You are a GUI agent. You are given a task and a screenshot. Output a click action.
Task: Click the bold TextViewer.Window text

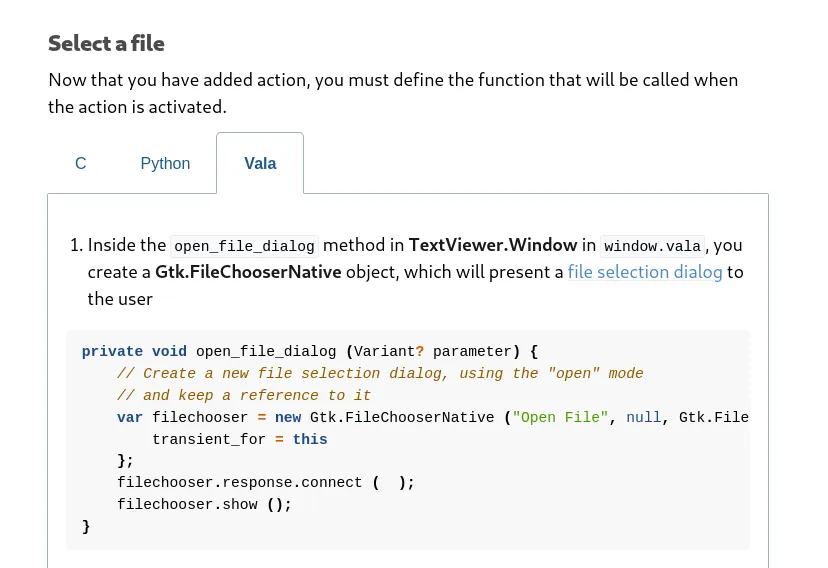493,245
